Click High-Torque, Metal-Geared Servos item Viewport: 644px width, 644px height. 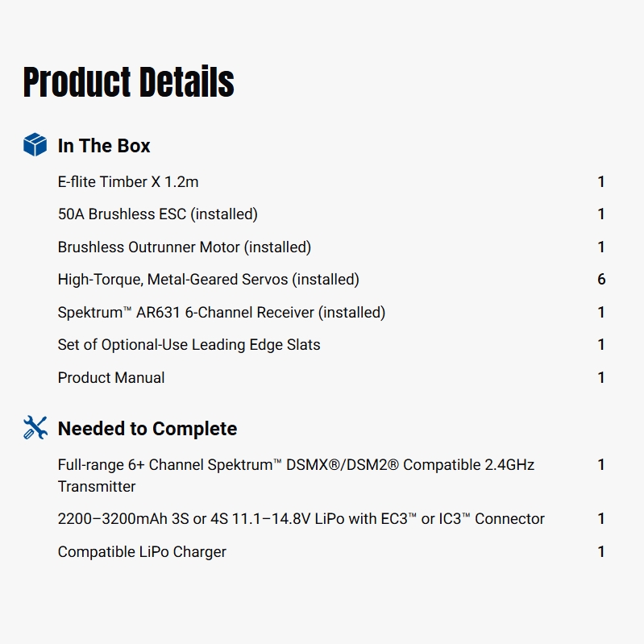(209, 280)
